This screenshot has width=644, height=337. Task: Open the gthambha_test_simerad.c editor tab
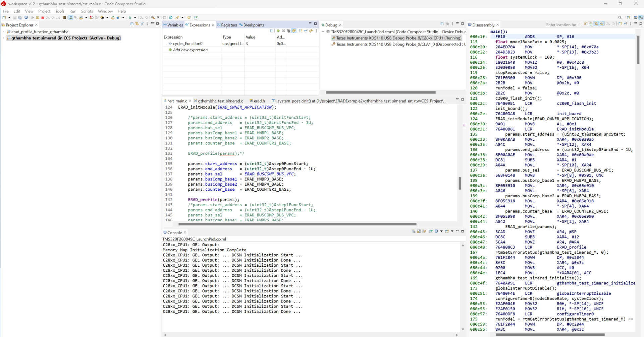coord(218,101)
